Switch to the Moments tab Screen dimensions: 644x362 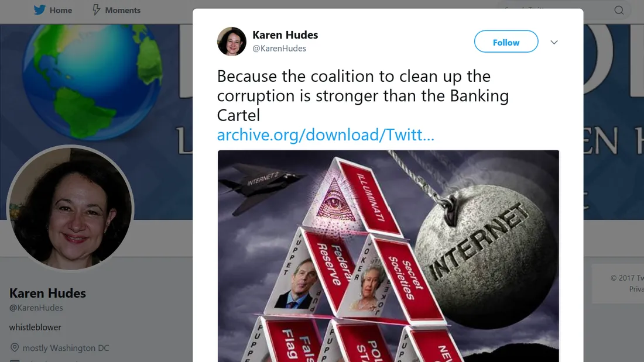pyautogui.click(x=117, y=10)
